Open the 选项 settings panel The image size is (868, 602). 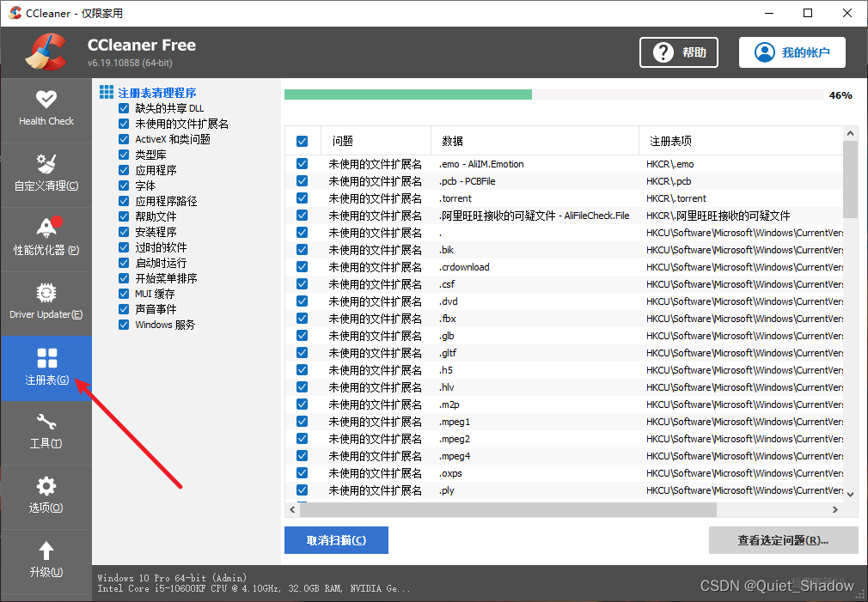[x=46, y=496]
